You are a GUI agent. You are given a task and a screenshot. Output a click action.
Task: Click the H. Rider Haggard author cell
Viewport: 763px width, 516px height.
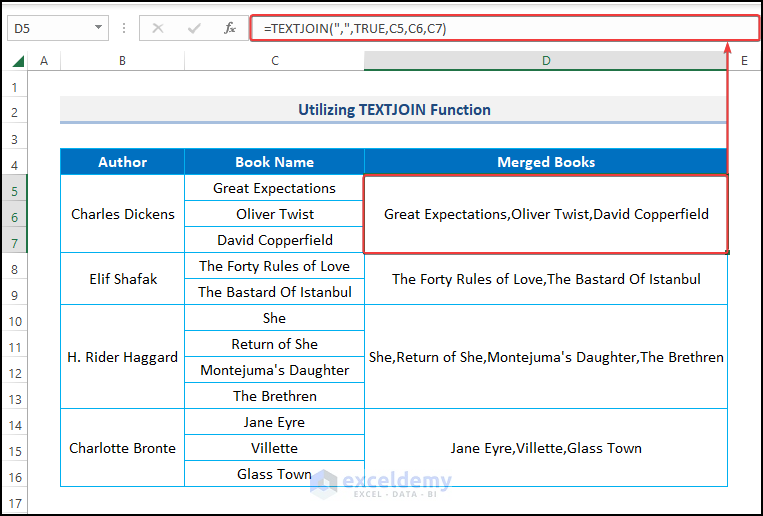click(122, 357)
